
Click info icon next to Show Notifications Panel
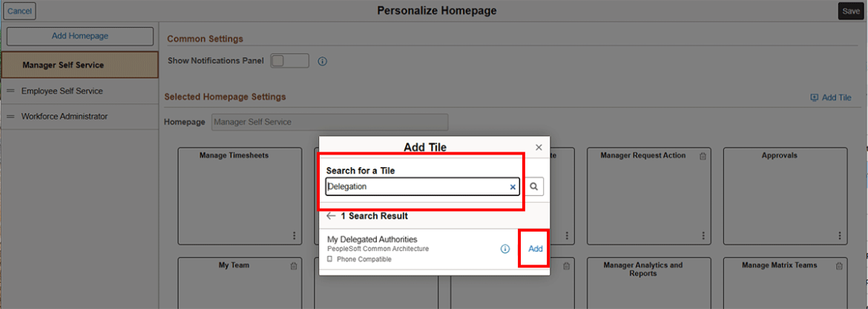[323, 62]
